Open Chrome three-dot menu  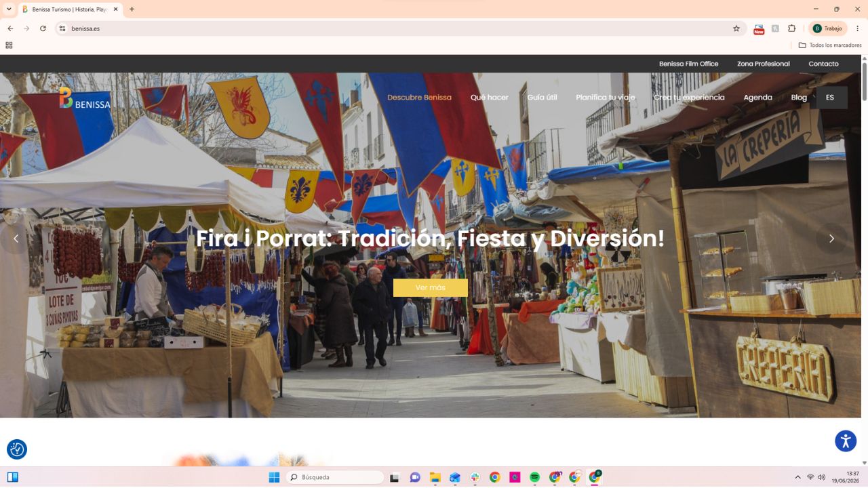point(857,28)
